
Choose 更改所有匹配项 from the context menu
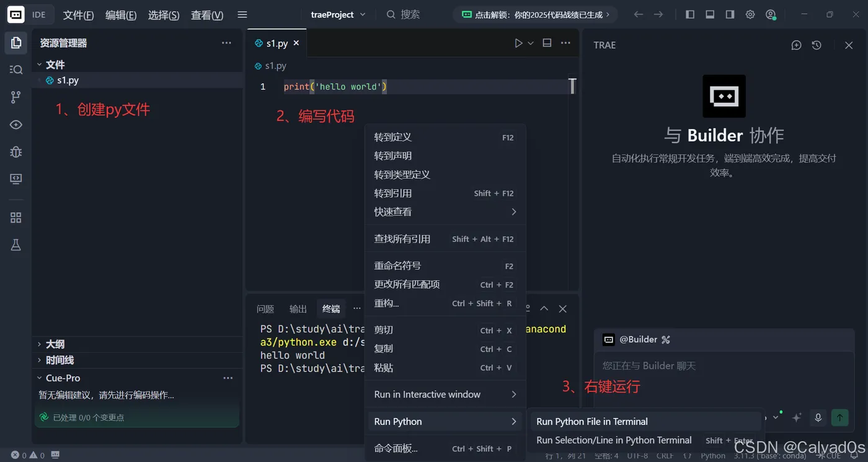445,284
